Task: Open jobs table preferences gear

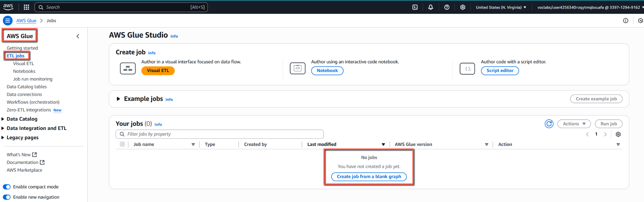Action: click(618, 134)
